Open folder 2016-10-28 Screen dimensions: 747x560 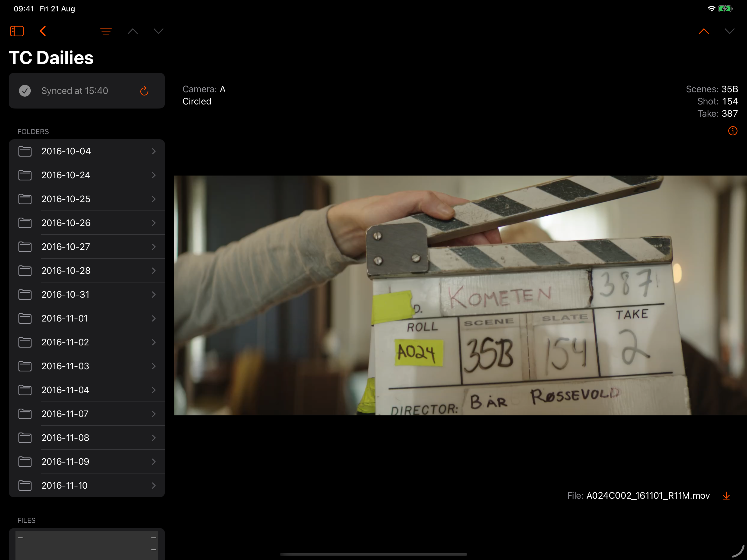pos(87,271)
